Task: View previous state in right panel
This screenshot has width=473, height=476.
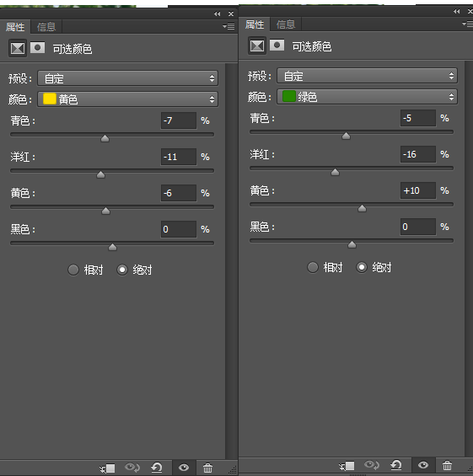Action: click(x=371, y=465)
